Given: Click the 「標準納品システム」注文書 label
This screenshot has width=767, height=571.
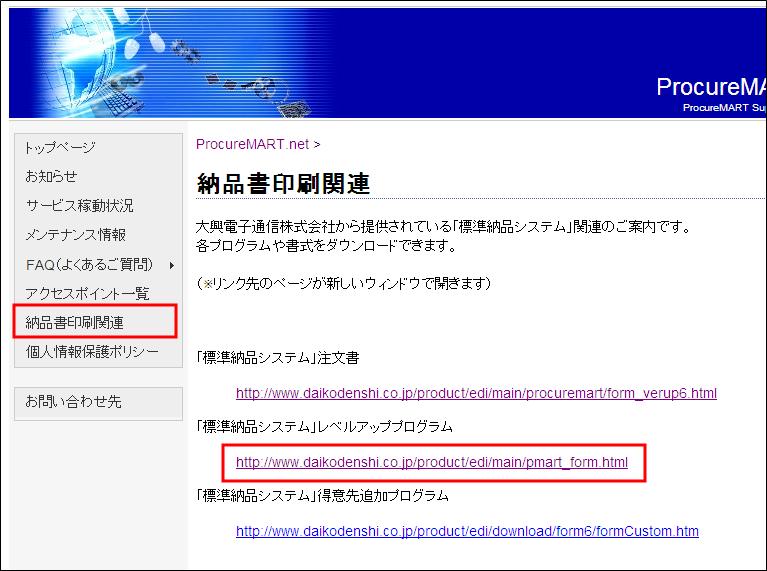Looking at the screenshot, I should [x=277, y=358].
